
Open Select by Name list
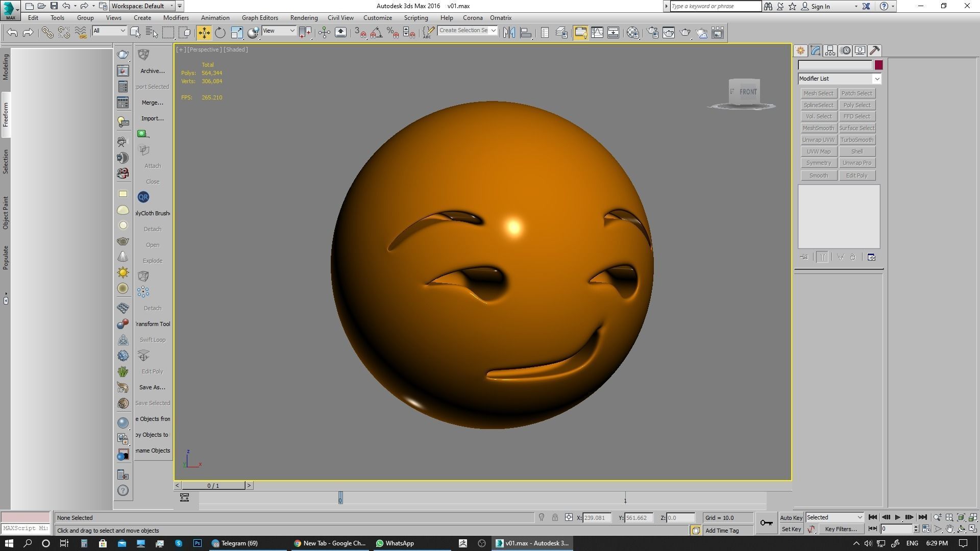tap(152, 33)
